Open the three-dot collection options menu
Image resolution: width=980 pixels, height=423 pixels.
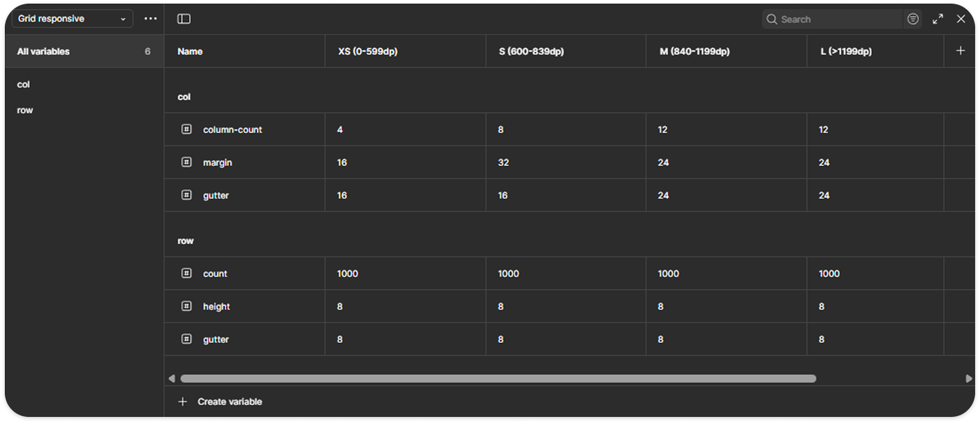150,18
